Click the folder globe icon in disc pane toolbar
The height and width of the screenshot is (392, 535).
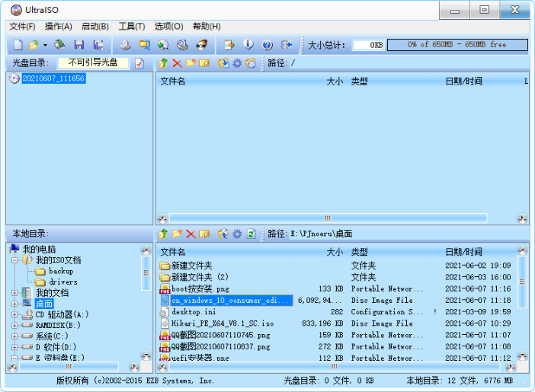pos(251,63)
